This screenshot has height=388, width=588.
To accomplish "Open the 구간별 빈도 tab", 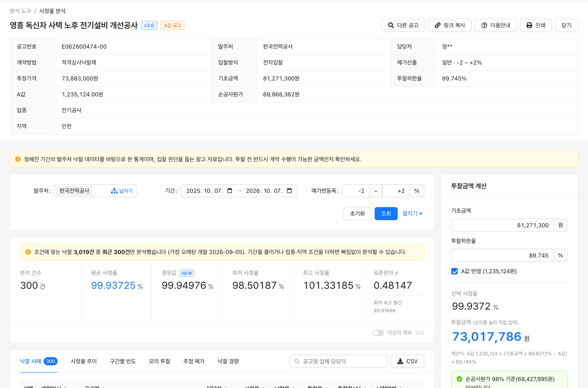I will (123, 361).
